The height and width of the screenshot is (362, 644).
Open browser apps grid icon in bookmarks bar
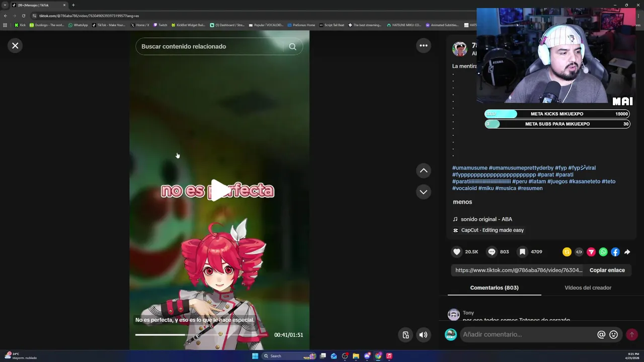[5, 25]
